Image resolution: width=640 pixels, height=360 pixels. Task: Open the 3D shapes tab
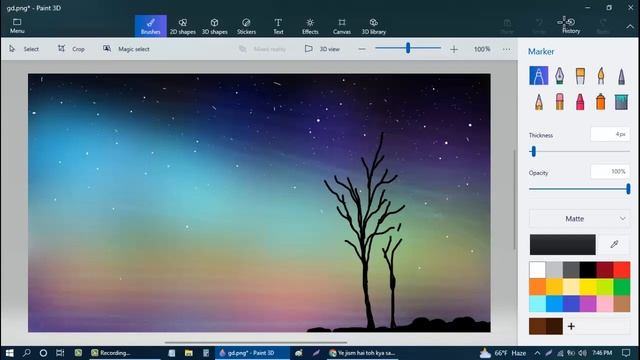coord(214,26)
